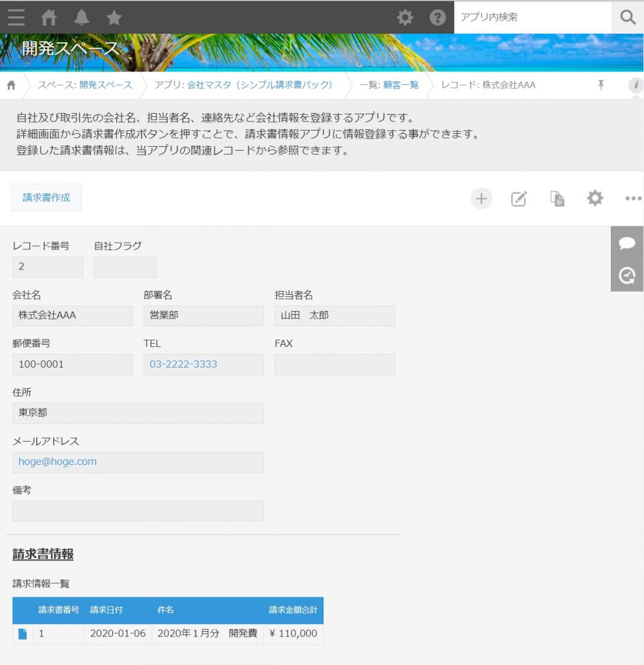
Task: Call the TEL link 03-2222-3333
Action: (183, 364)
